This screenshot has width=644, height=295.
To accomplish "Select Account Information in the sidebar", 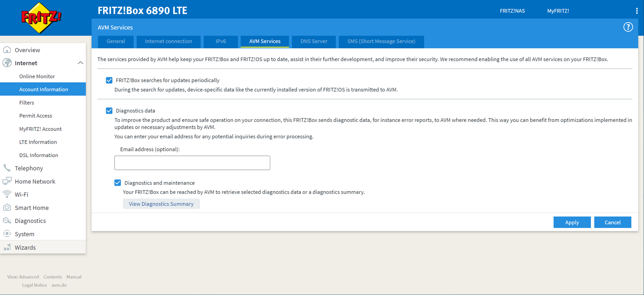I will coord(43,89).
